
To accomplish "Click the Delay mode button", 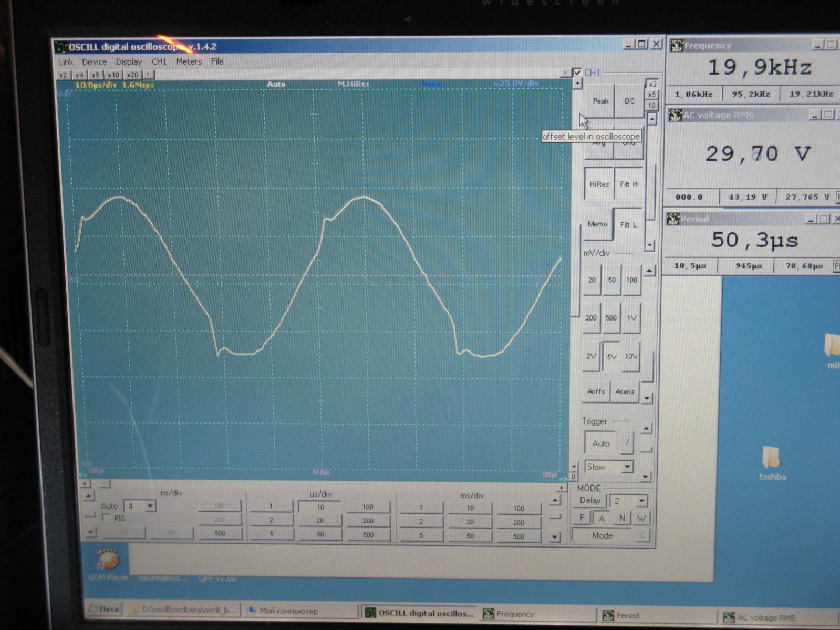I will (x=590, y=501).
